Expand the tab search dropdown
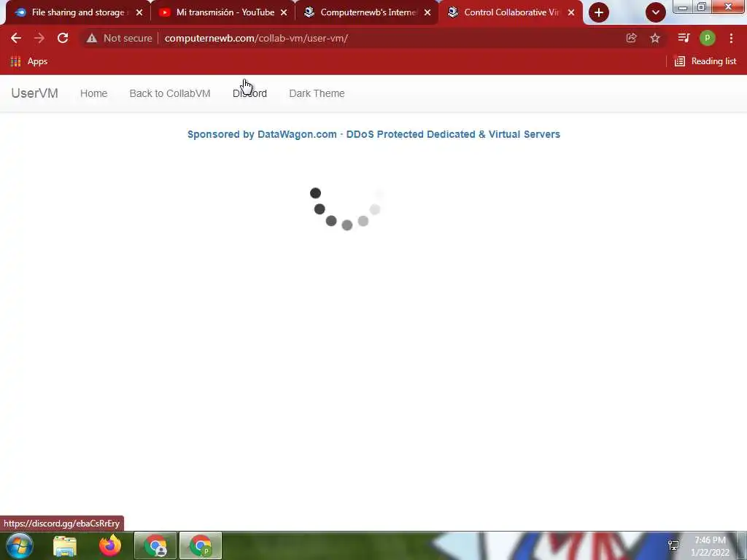747x560 pixels. (656, 12)
